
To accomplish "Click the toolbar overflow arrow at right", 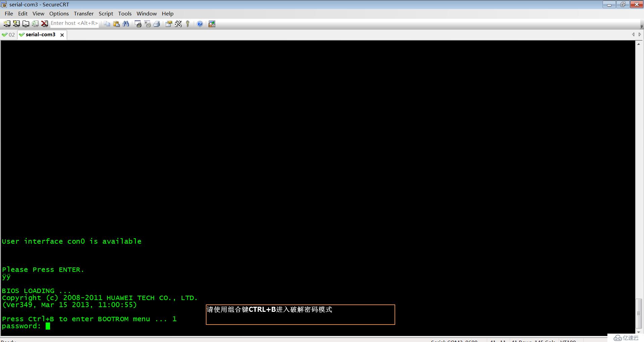I will 642,26.
